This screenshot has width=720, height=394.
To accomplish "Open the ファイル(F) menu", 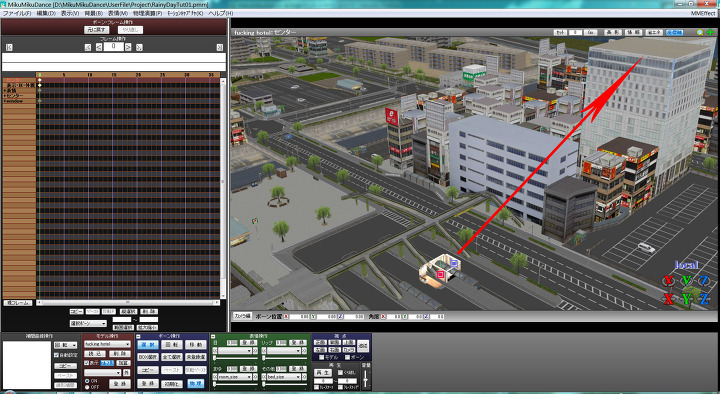I will [17, 13].
